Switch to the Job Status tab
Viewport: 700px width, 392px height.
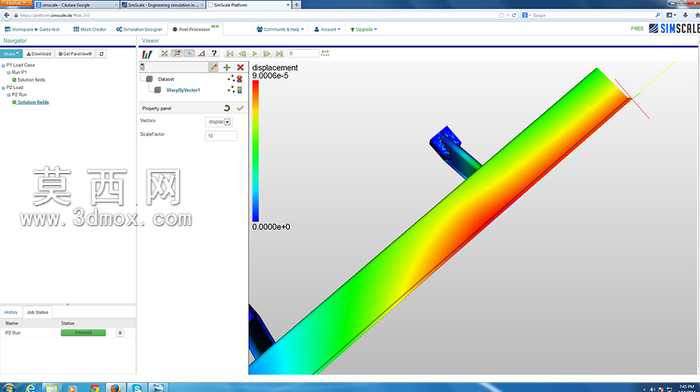coord(38,312)
